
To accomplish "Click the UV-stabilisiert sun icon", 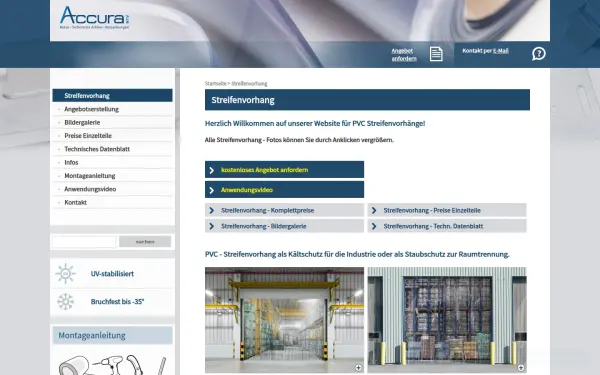I will (x=65, y=274).
